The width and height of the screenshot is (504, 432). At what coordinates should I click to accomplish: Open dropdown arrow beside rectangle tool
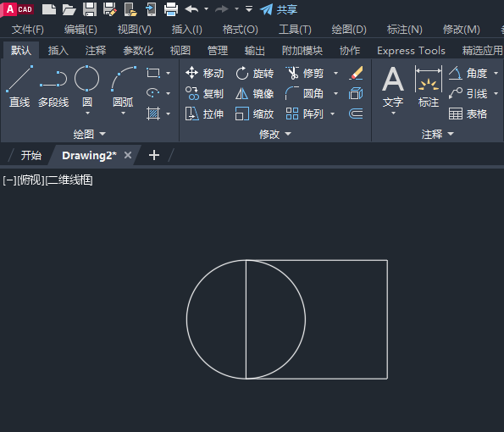point(168,74)
